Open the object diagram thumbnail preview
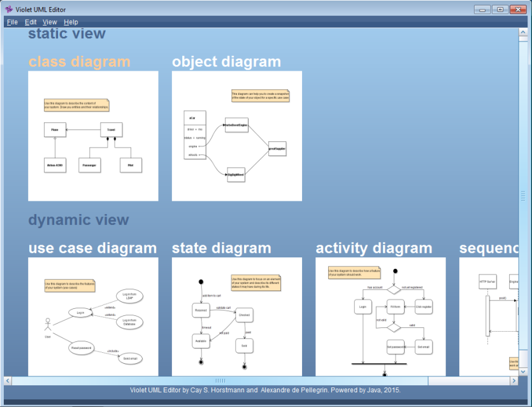This screenshot has height=407, width=532. (x=237, y=136)
